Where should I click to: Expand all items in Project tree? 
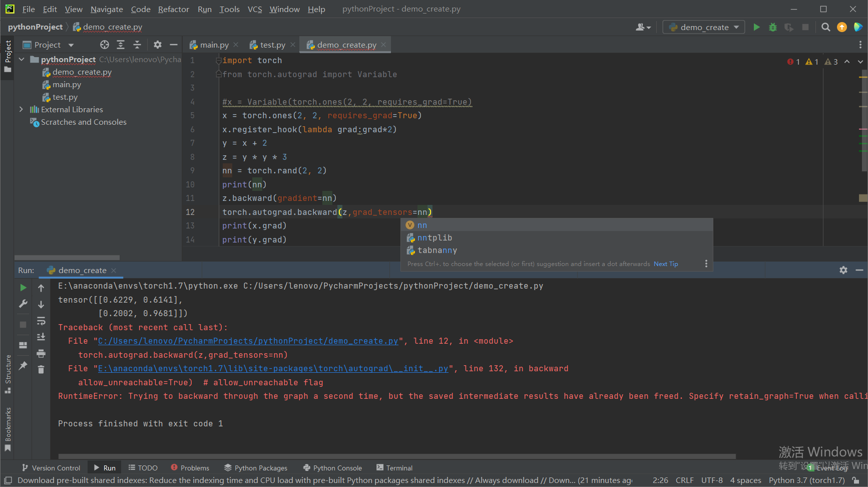tap(121, 45)
